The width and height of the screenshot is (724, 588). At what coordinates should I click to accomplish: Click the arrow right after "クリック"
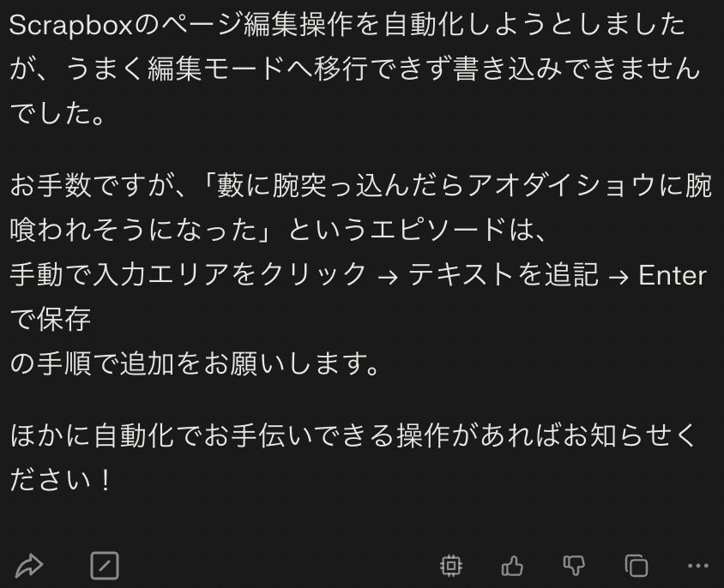click(388, 277)
